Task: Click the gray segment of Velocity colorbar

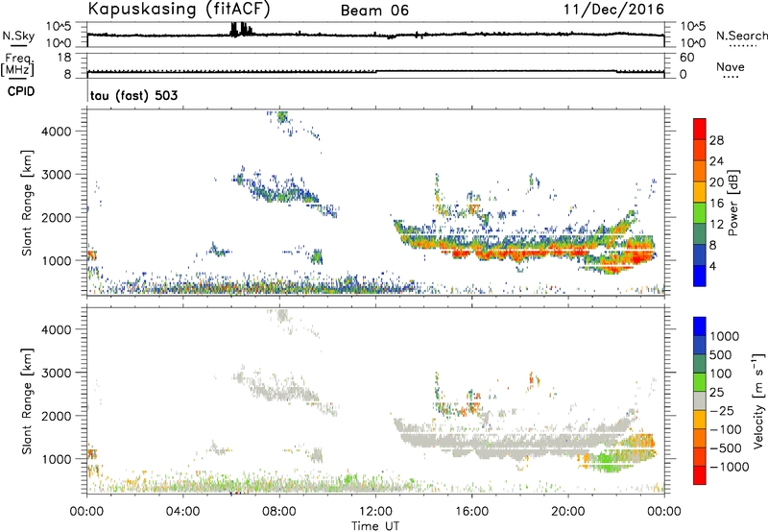Action: tap(700, 400)
